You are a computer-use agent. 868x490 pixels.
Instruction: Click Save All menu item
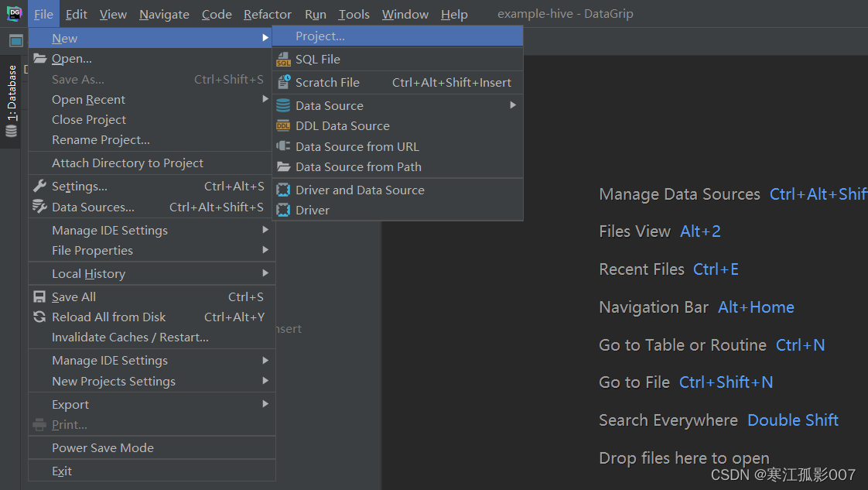(x=150, y=296)
